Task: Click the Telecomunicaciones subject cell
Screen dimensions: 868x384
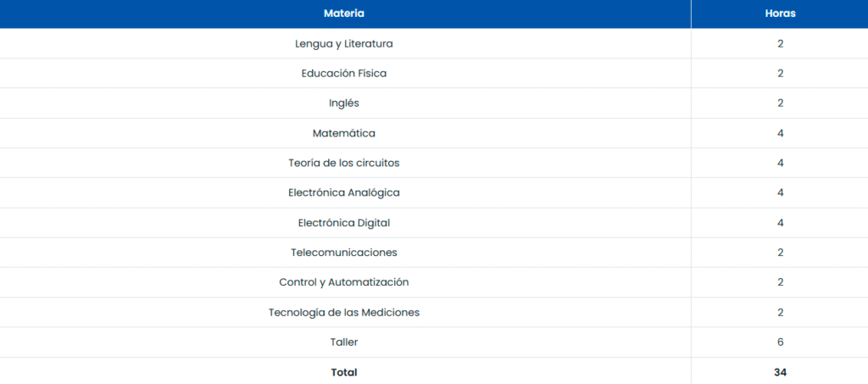Action: pos(344,253)
